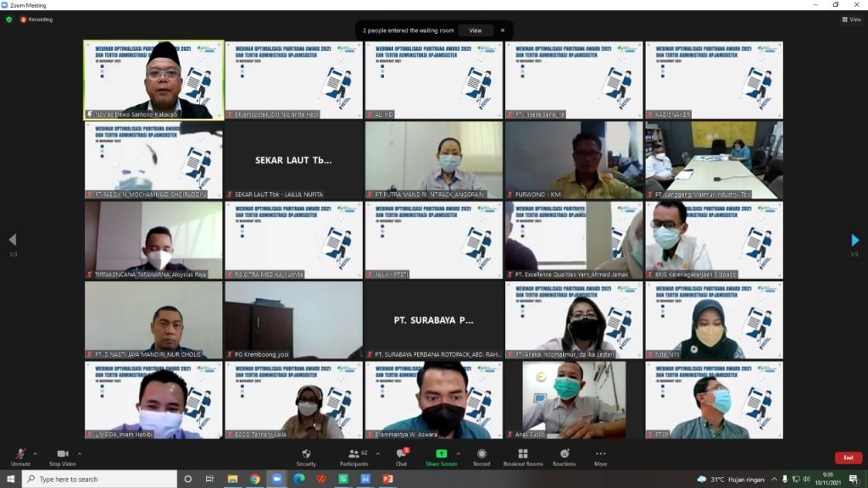Click View button in waiting room notification
Image resolution: width=868 pixels, height=488 pixels.
[476, 30]
